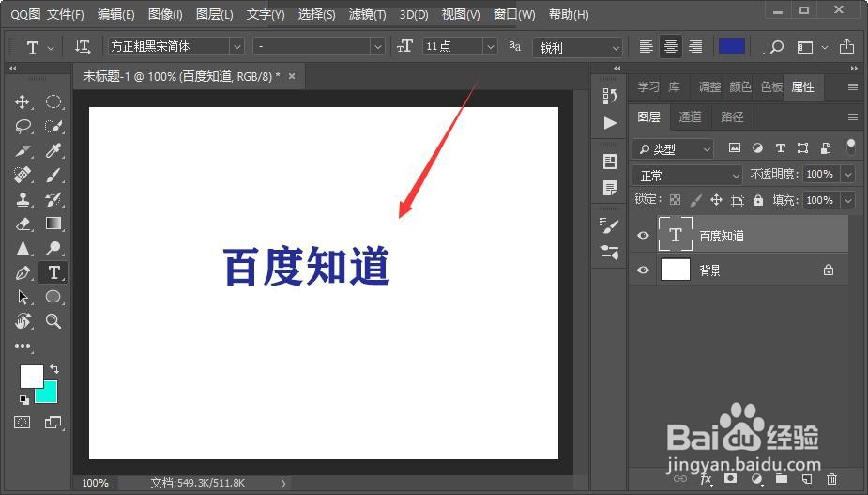Expand the fill 填充 slider dropdown
Image resolution: width=868 pixels, height=495 pixels.
tap(848, 200)
